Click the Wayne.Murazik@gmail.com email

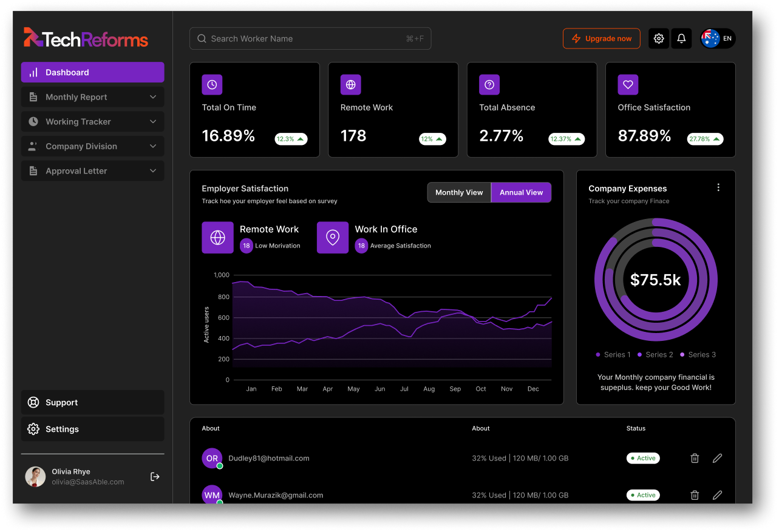click(x=276, y=495)
